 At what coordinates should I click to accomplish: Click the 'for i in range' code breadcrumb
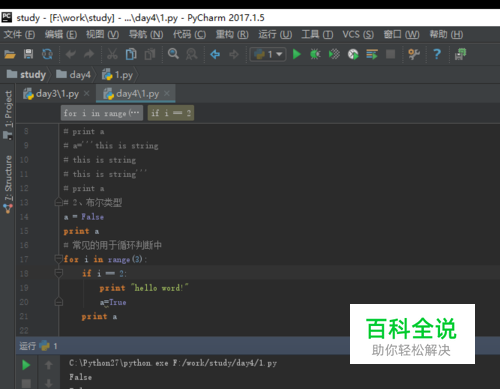102,113
